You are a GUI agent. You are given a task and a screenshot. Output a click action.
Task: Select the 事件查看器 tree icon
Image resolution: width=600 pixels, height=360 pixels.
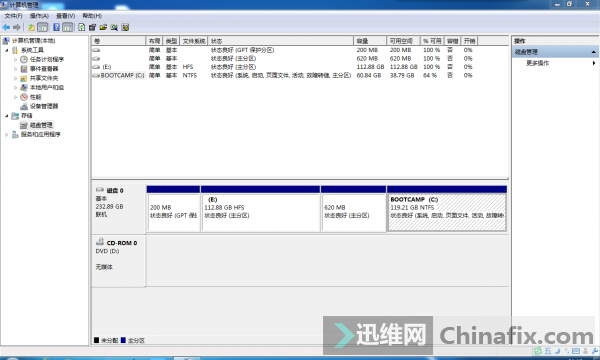(x=24, y=69)
